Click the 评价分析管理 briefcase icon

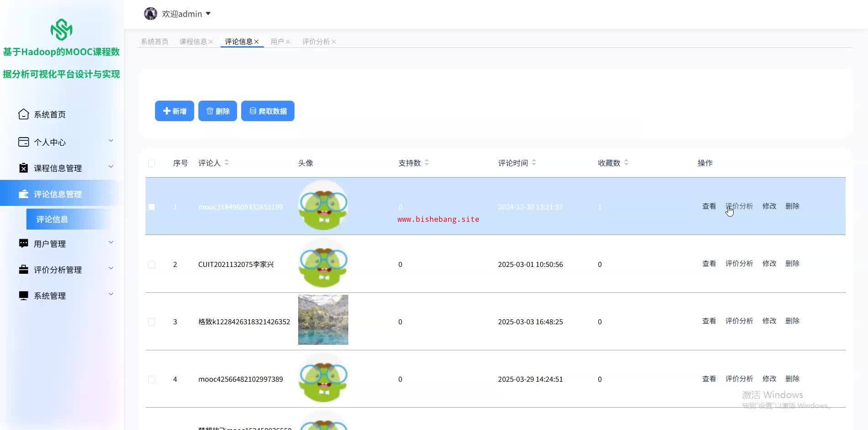[23, 270]
